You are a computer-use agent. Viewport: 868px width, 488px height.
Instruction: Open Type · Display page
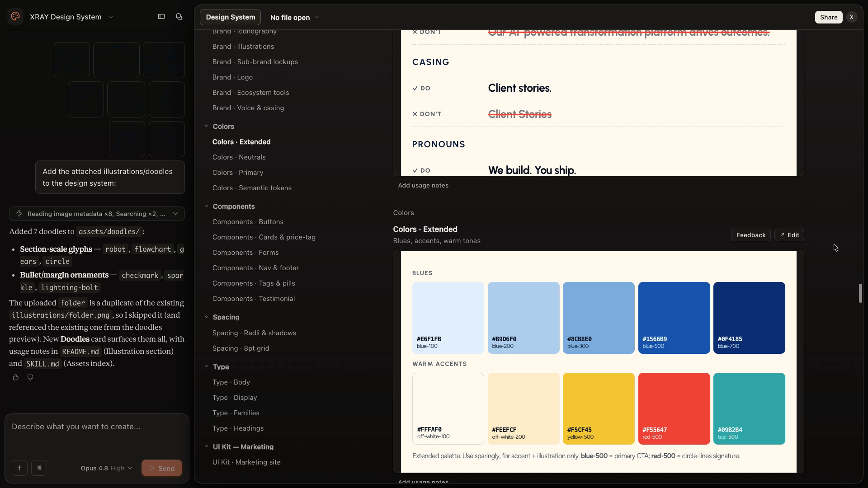(x=235, y=398)
